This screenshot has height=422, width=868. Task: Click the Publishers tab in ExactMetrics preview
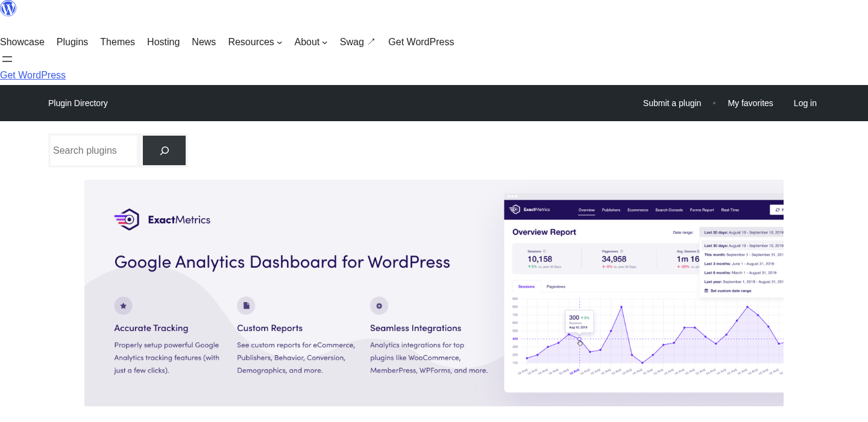click(611, 210)
